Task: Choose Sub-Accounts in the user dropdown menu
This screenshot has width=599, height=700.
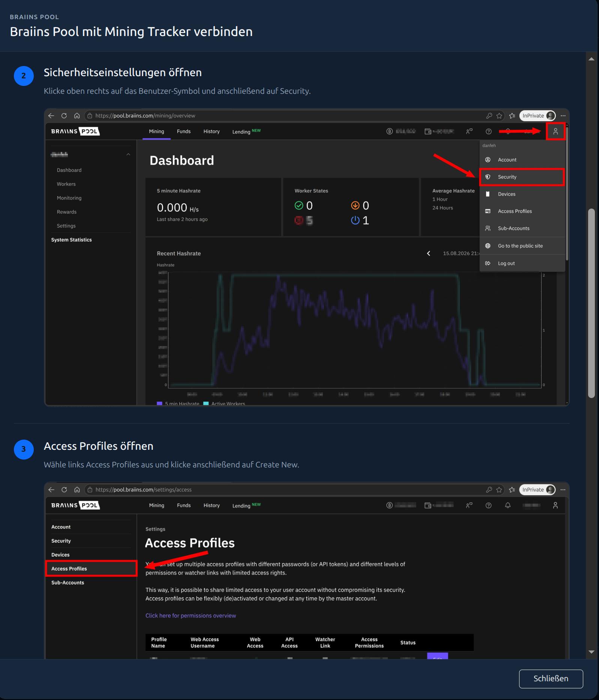Action: click(522, 228)
